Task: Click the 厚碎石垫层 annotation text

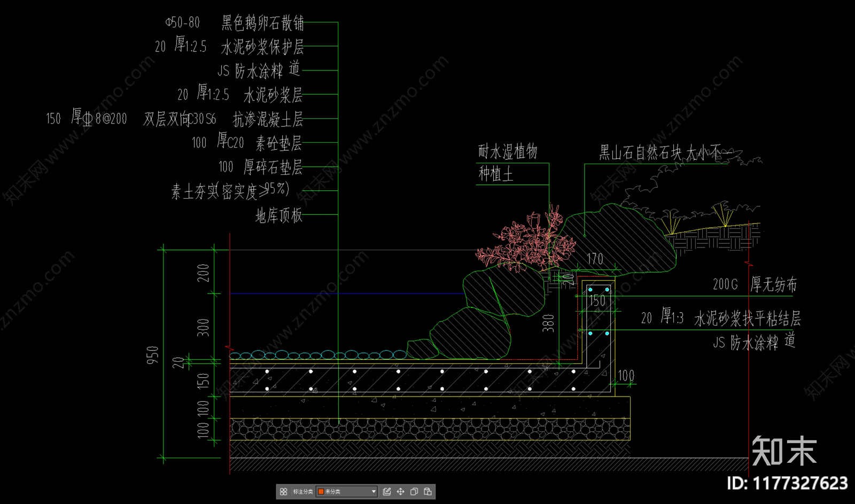Action: (273, 167)
